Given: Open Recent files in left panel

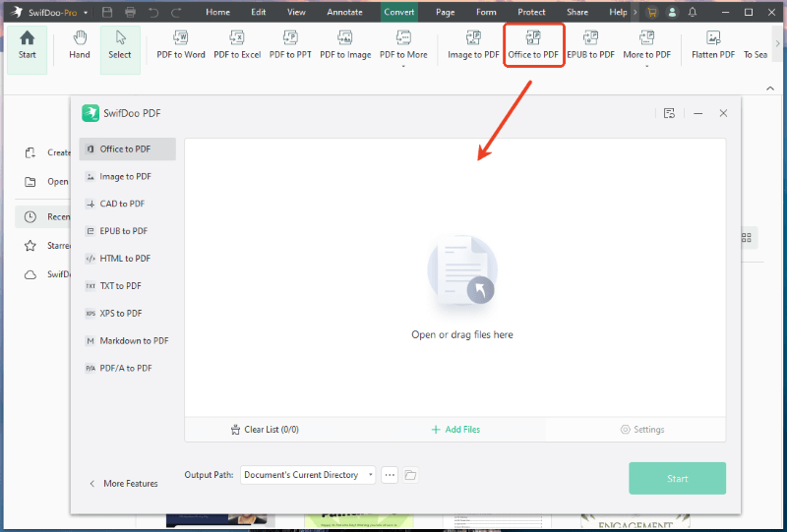Looking at the screenshot, I should [x=43, y=216].
